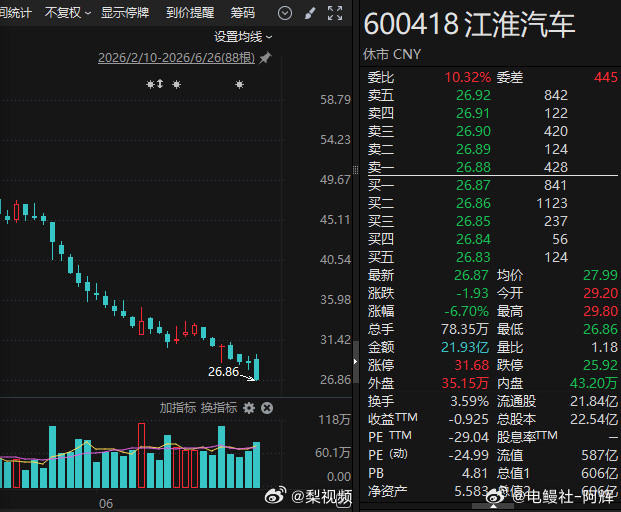621x512 pixels.
Task: Click the 内盘 value 43.20万
Action: (x=594, y=383)
